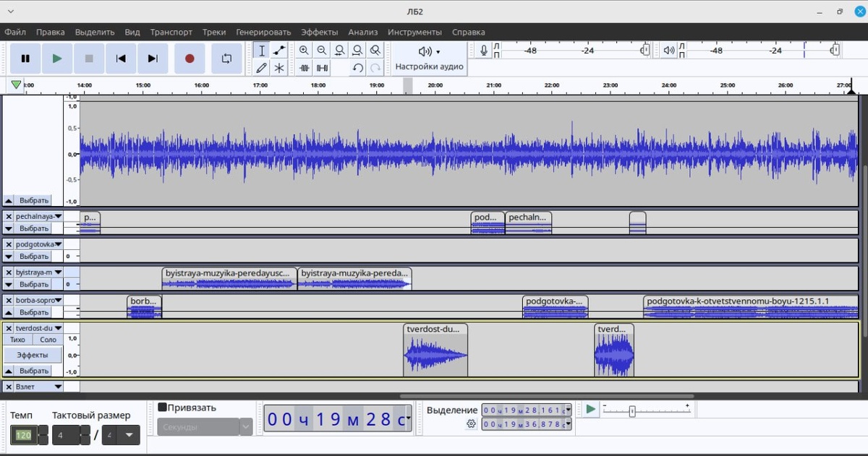
Task: Zoom in with the magnifier plus icon
Action: [304, 51]
